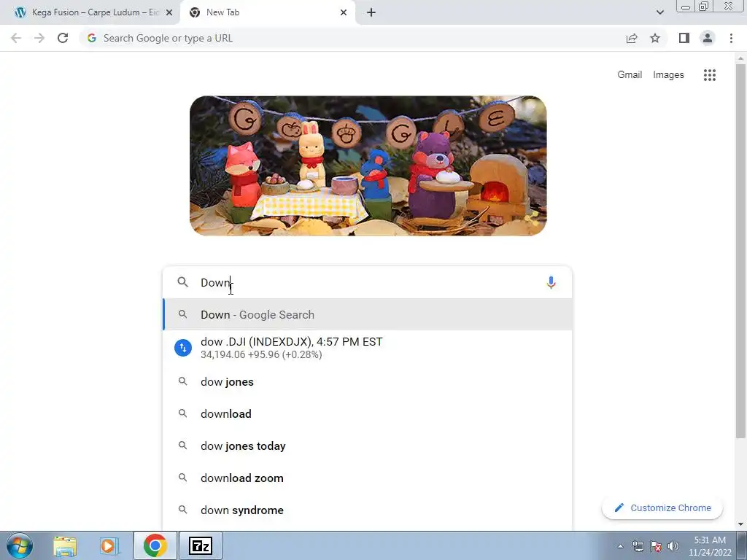Click the page vertical scrollbar thumb
Image resolution: width=747 pixels, height=560 pixels.
tap(740, 251)
